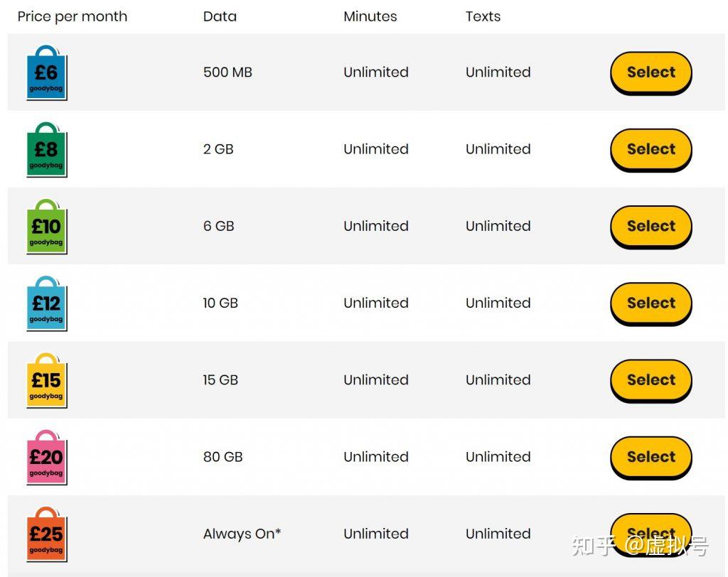This screenshot has height=577, width=728.
Task: Click the £8 goodybag icon
Action: (x=46, y=149)
